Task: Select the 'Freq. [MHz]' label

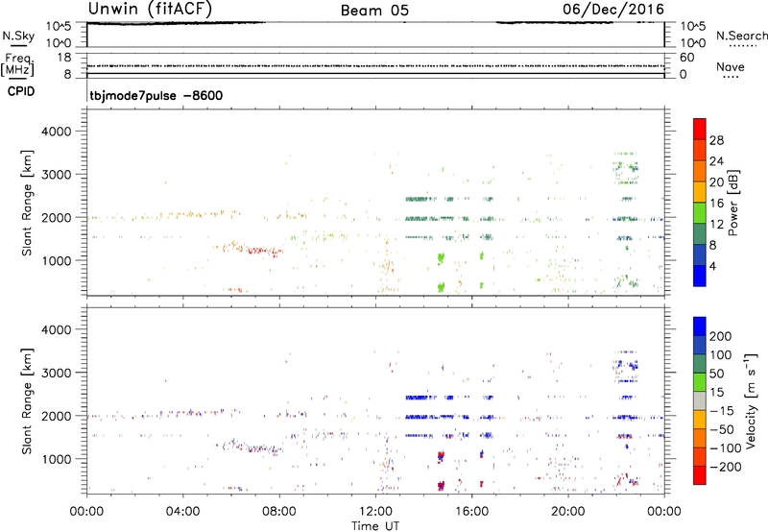Action: pyautogui.click(x=17, y=64)
